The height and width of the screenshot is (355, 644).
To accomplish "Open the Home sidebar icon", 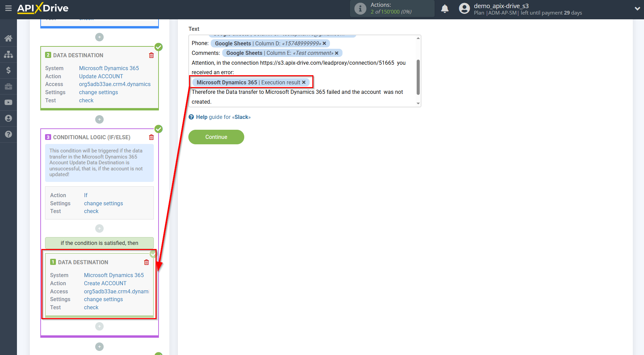I will coord(8,38).
